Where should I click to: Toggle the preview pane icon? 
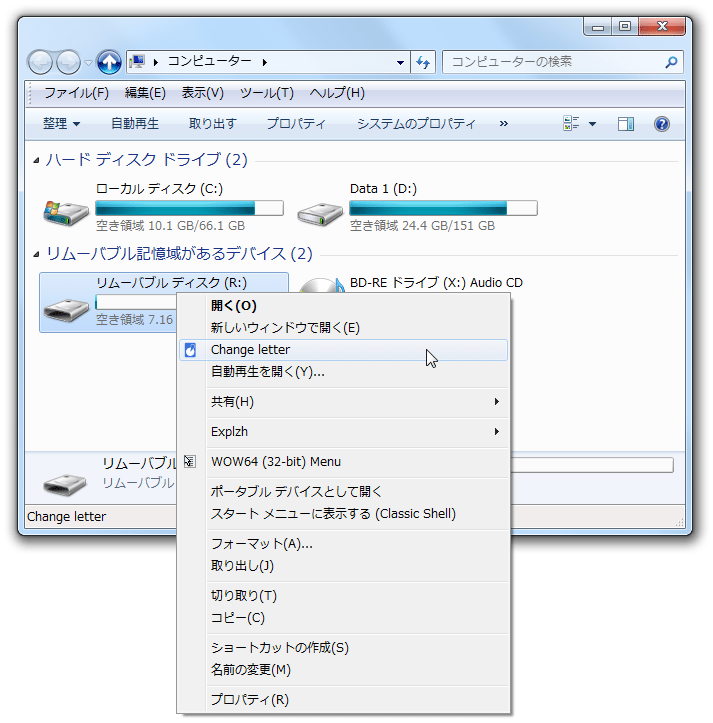(x=625, y=124)
